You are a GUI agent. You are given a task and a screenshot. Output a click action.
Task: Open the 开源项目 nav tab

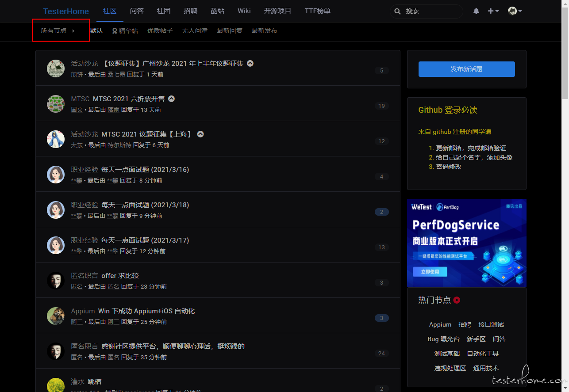278,11
